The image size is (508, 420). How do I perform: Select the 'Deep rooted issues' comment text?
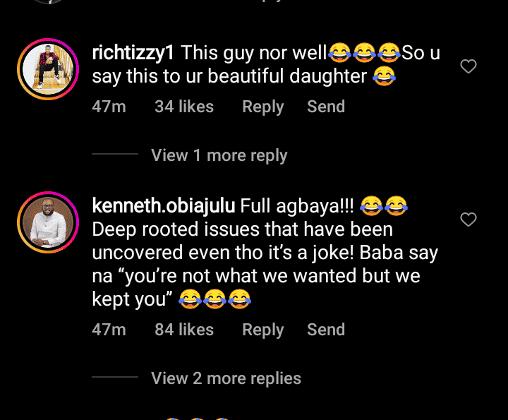click(x=243, y=230)
